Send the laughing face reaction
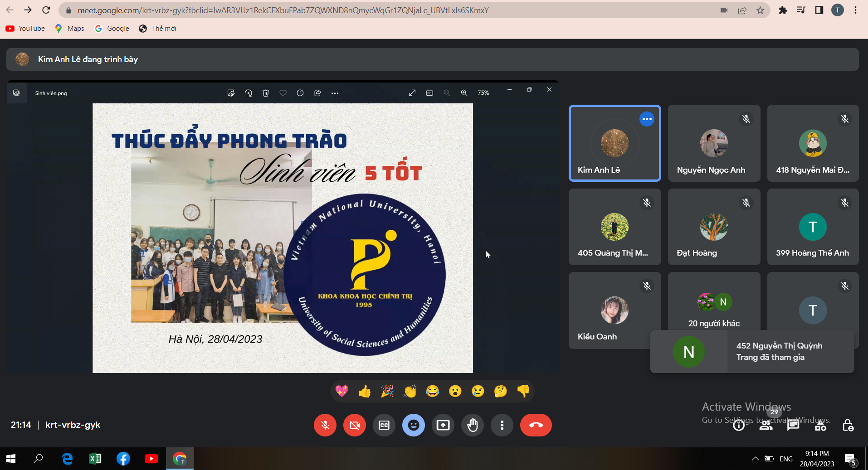Viewport: 868px width, 470px height. 433,391
